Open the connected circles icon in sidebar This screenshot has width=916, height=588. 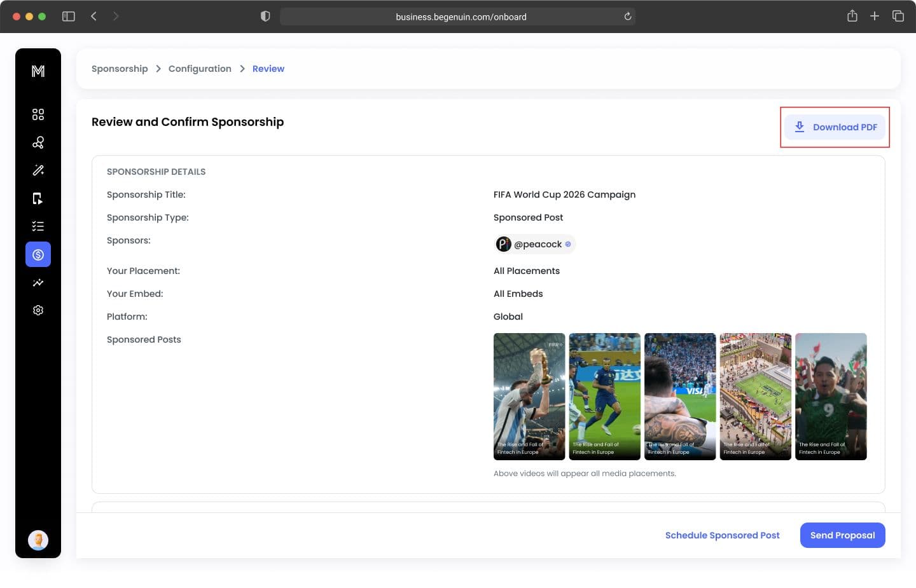(x=38, y=142)
